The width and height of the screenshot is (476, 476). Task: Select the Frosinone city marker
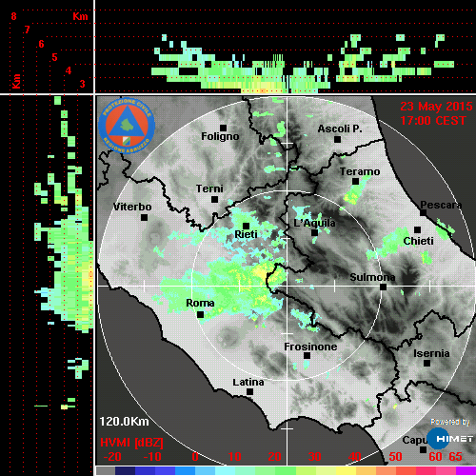pyautogui.click(x=307, y=355)
